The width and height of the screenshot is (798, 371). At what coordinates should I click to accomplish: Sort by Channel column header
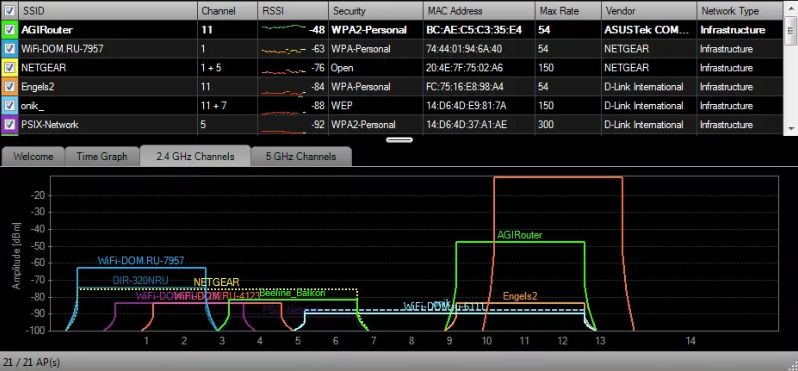(227, 11)
